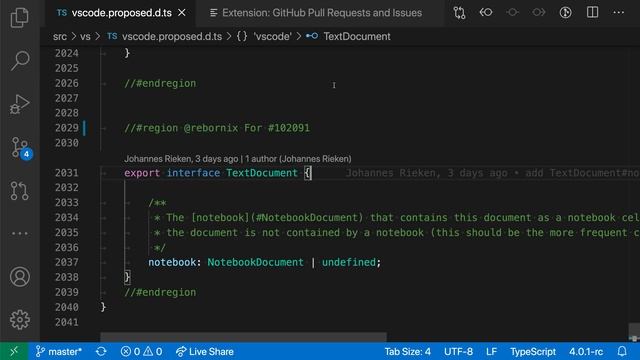This screenshot has width=640, height=360.
Task: Click the toggle file blame circle icon
Action: [512, 13]
